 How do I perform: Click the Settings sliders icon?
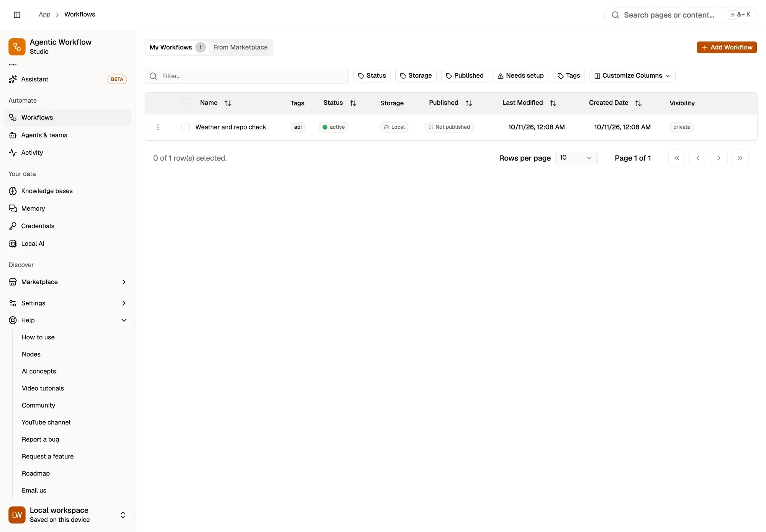[x=13, y=303]
